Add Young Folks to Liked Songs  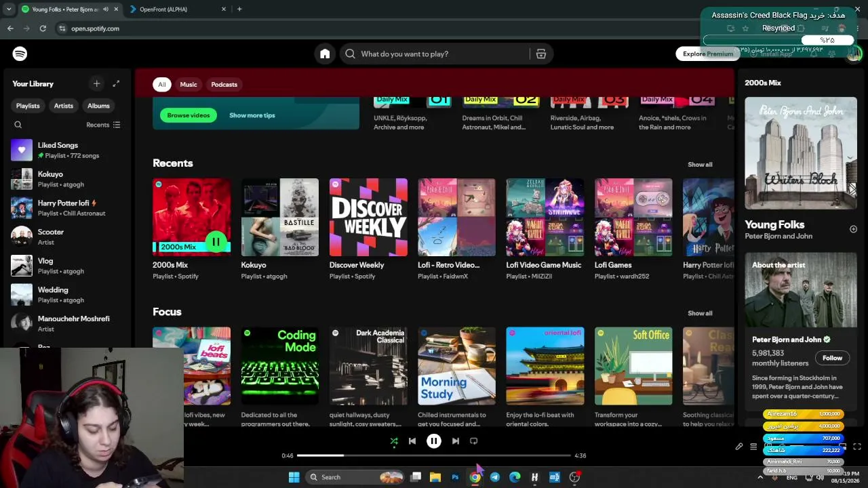pyautogui.click(x=853, y=229)
